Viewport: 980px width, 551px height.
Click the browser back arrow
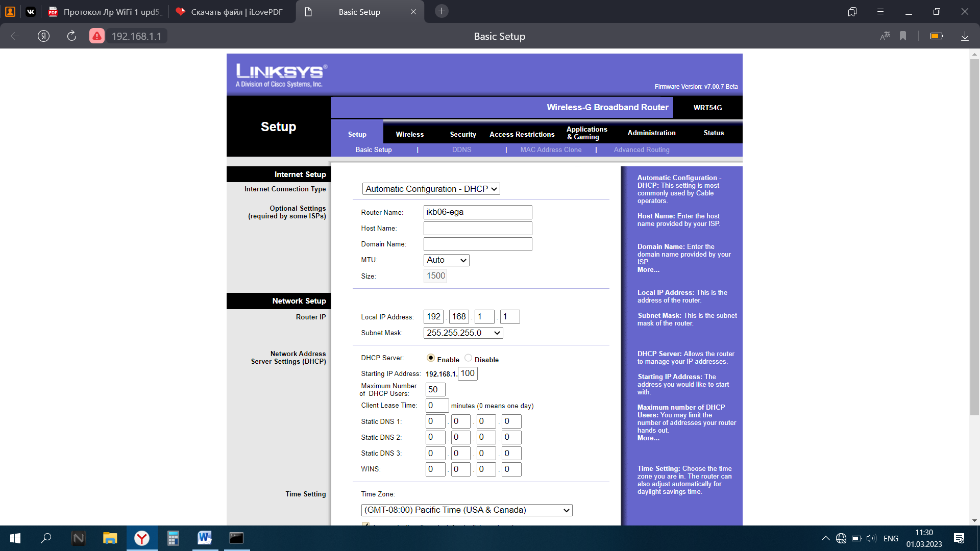click(x=15, y=36)
